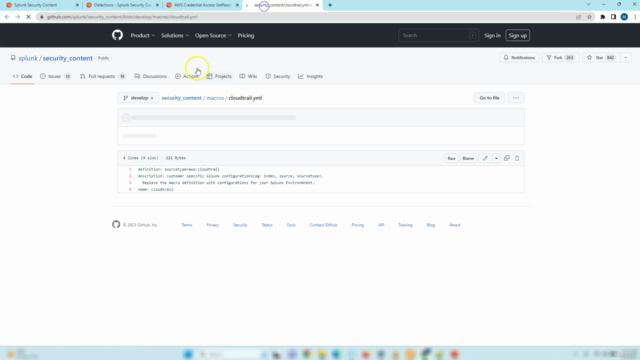Click the Sign up button

coord(518,36)
